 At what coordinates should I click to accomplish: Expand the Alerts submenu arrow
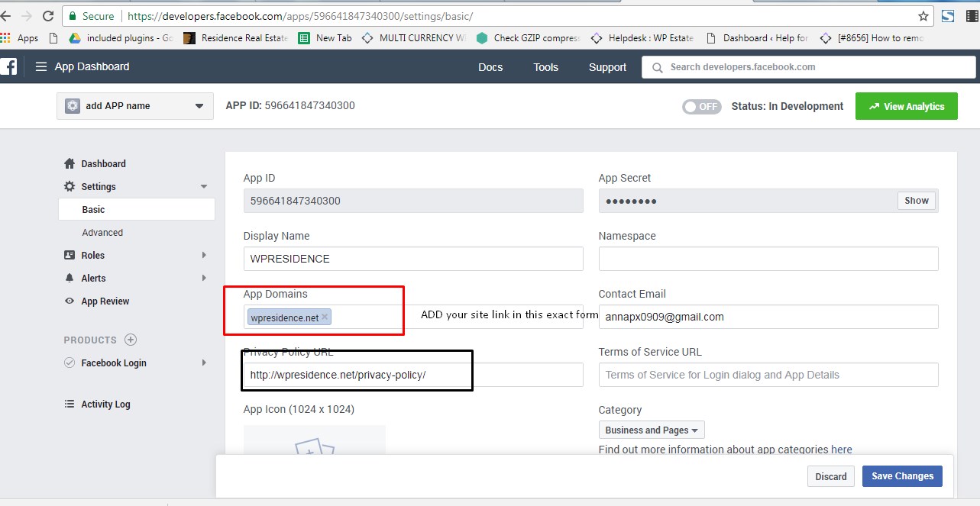(x=204, y=278)
